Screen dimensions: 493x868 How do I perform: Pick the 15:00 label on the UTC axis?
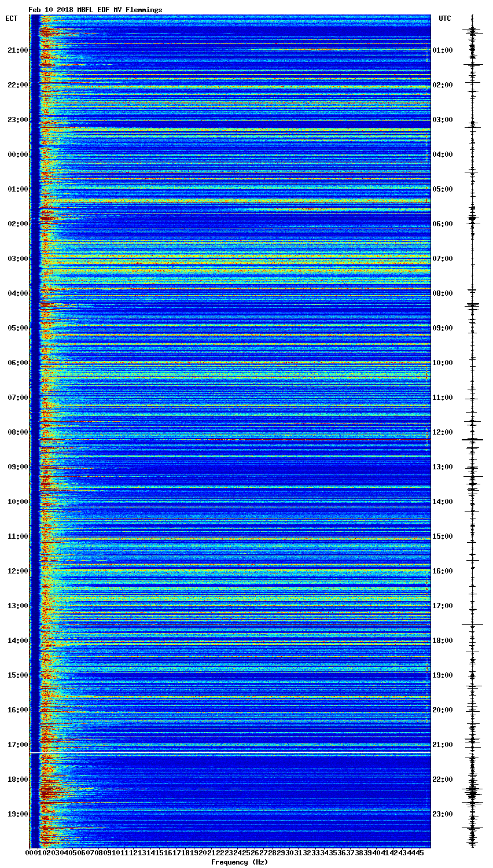tap(442, 536)
